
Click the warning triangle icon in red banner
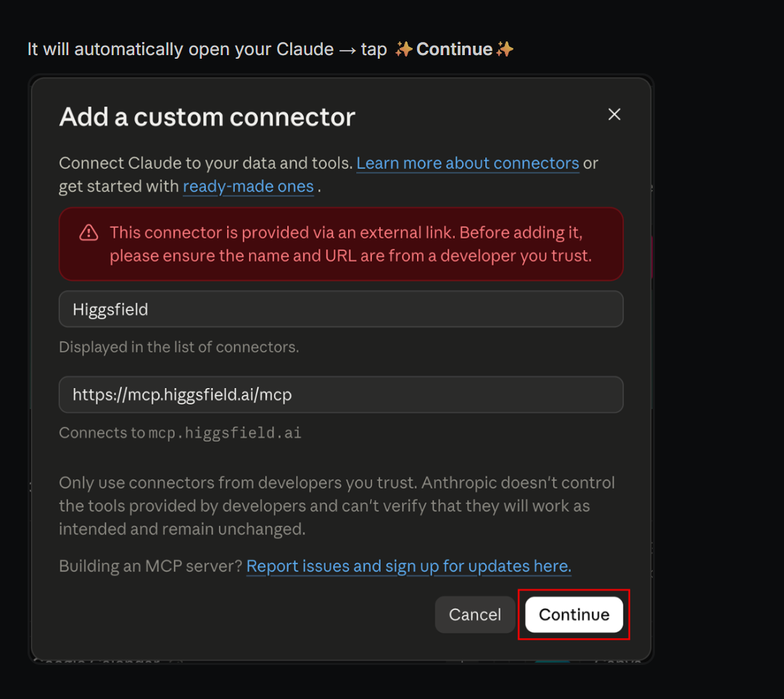point(89,233)
